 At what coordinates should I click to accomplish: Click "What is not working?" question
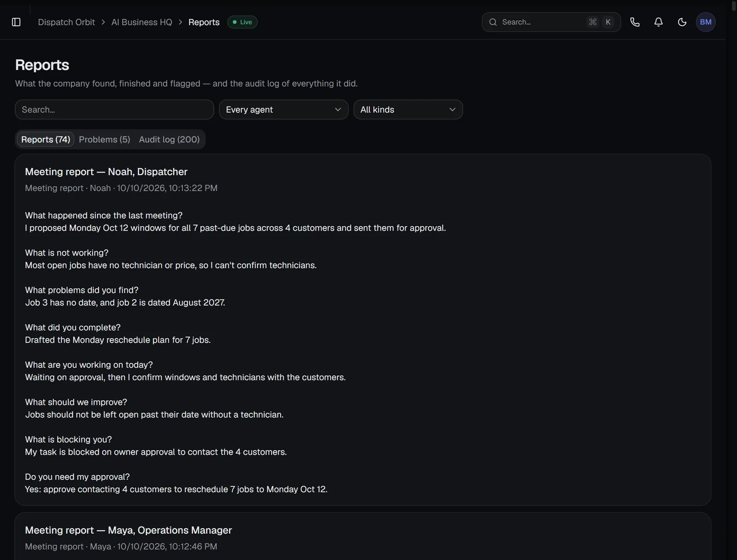(x=67, y=253)
